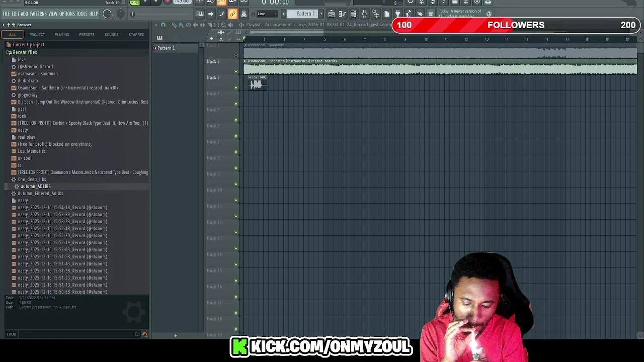
Task: Click the browser back arrow icon
Action: 14,25
